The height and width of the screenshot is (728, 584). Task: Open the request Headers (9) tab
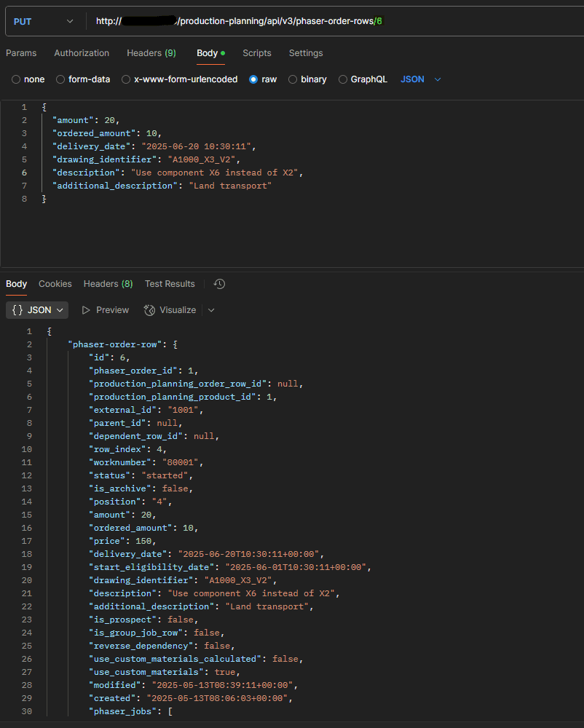(x=151, y=53)
